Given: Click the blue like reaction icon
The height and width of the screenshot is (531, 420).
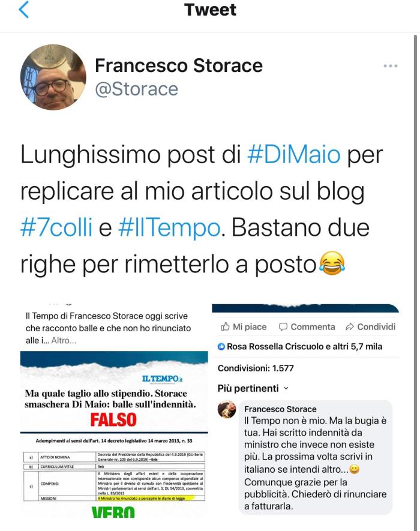Looking at the screenshot, I should pos(221,346).
